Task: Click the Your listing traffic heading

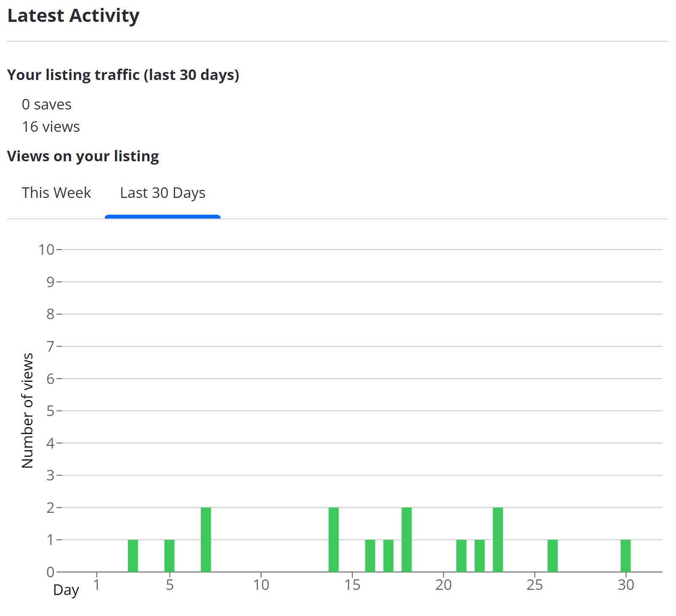Action: click(x=123, y=75)
